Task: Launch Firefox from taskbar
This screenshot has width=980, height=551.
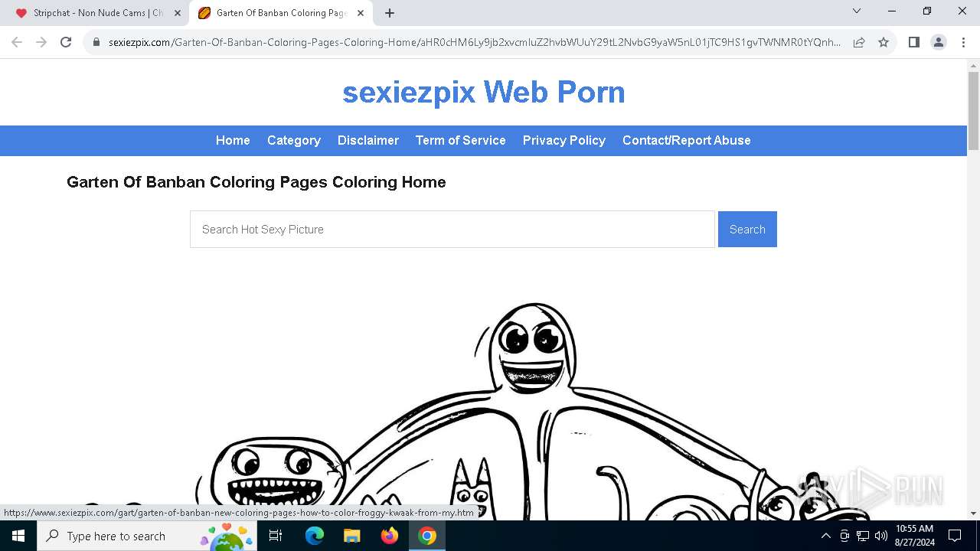Action: tap(389, 536)
